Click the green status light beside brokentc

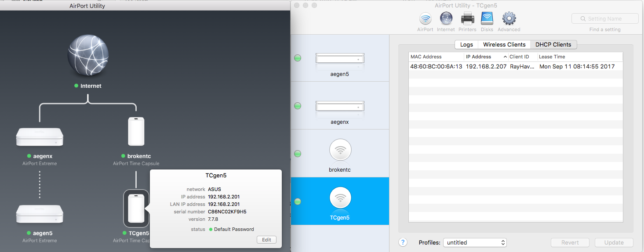coord(298,154)
